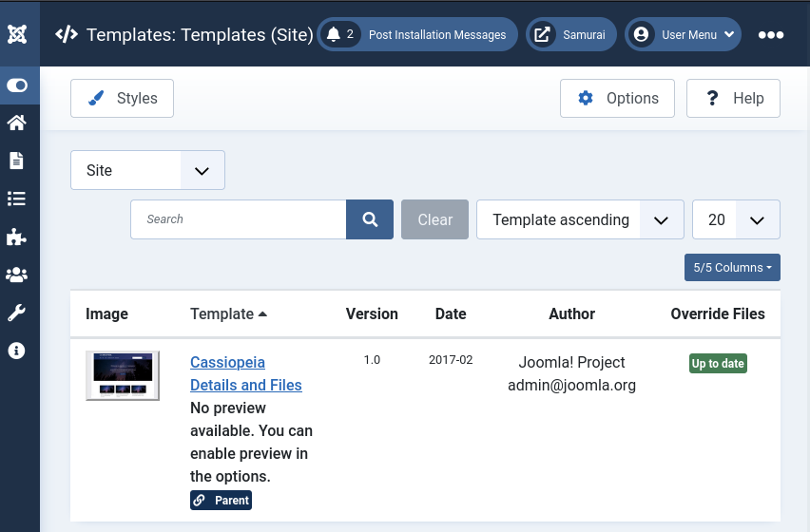Image resolution: width=810 pixels, height=532 pixels.
Task: Click the Cassiopeia template thumbnail image
Action: point(123,375)
